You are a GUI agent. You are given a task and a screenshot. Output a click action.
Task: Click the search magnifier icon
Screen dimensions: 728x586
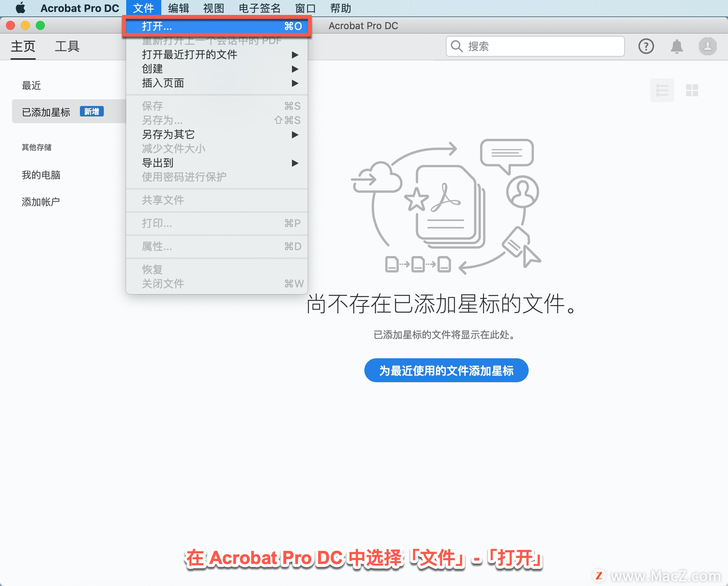[457, 46]
